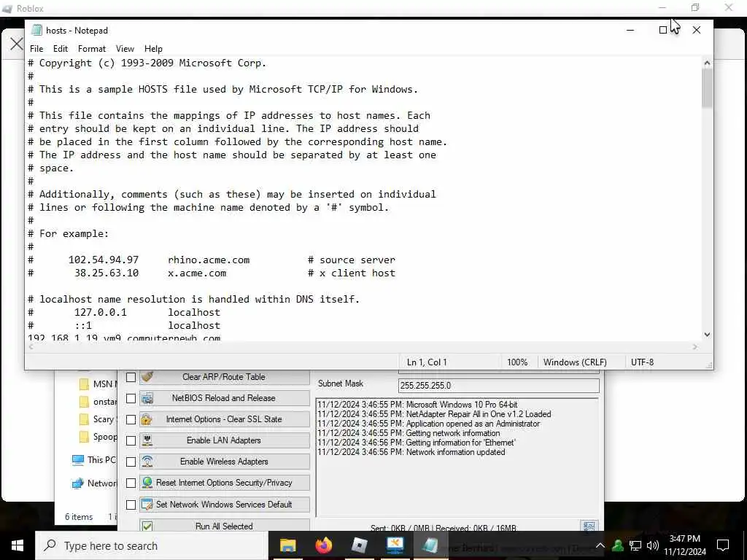This screenshot has height=560, width=747.
Task: Click the NetBIOS Reload and Release button
Action: tap(225, 398)
